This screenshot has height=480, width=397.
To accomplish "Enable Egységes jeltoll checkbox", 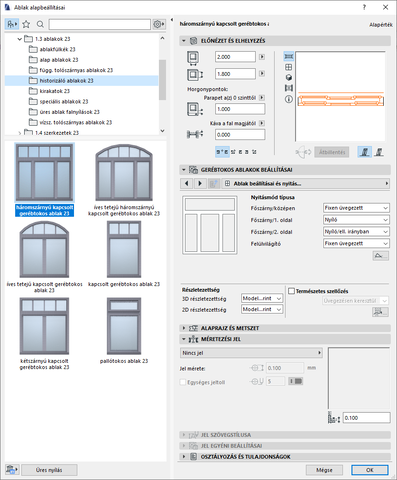I will (183, 382).
